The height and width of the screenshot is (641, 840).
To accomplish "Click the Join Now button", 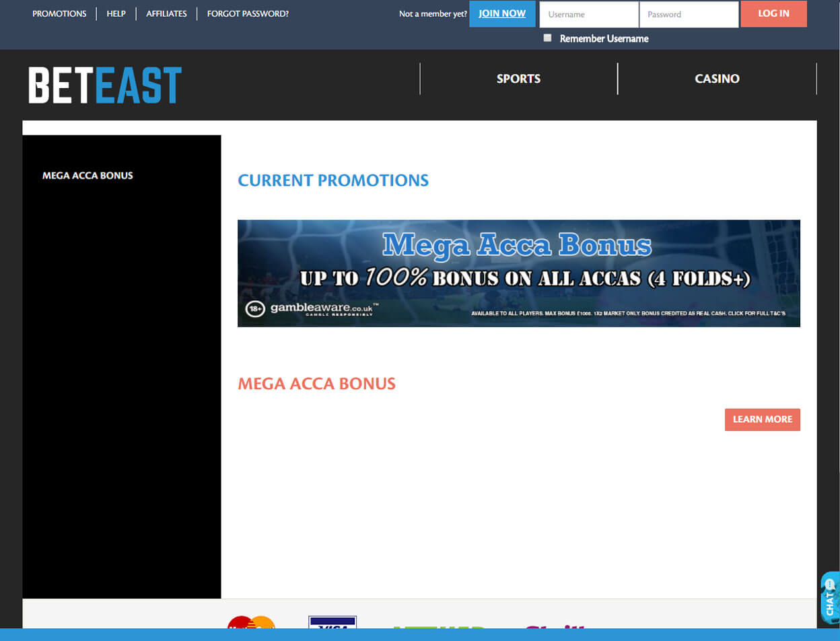I will point(502,13).
